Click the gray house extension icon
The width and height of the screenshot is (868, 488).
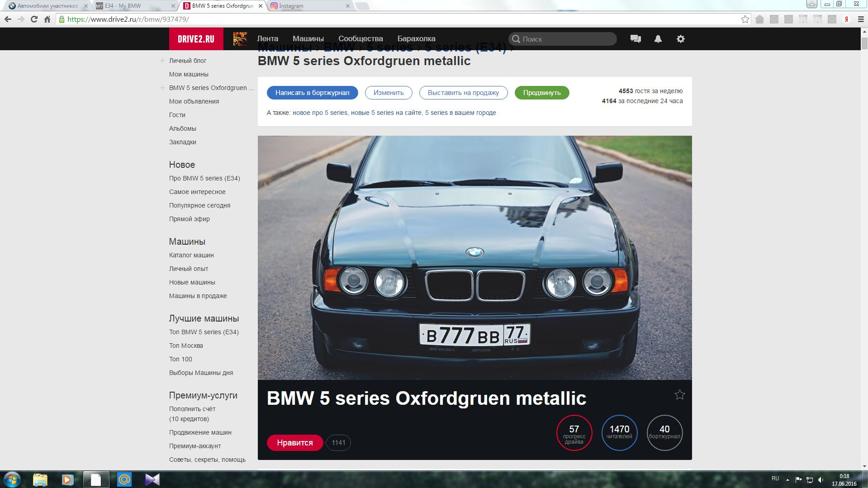coord(759,19)
